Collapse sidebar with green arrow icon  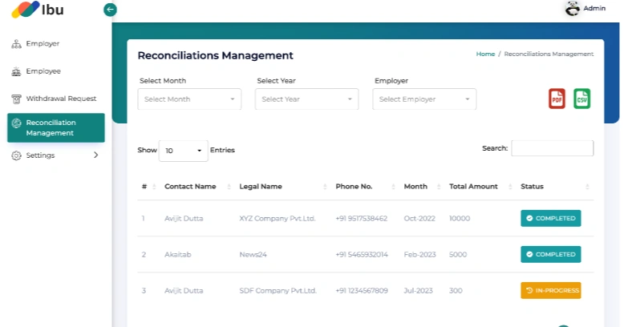click(111, 10)
